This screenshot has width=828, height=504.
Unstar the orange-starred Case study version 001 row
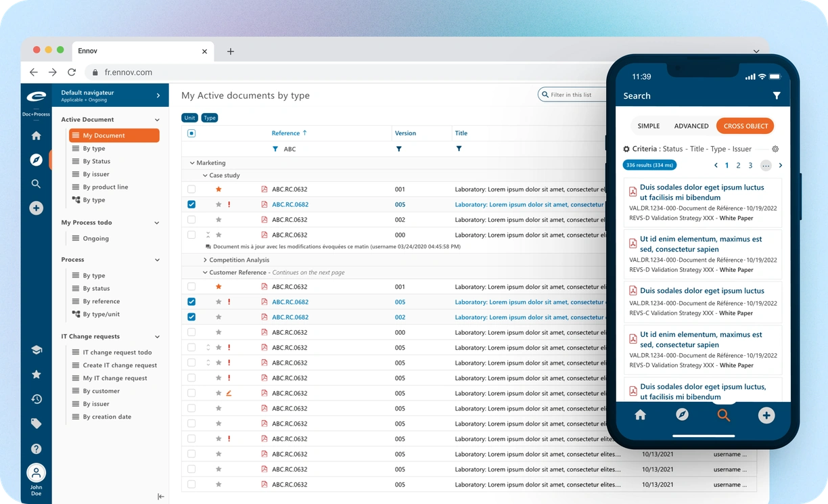tap(218, 189)
